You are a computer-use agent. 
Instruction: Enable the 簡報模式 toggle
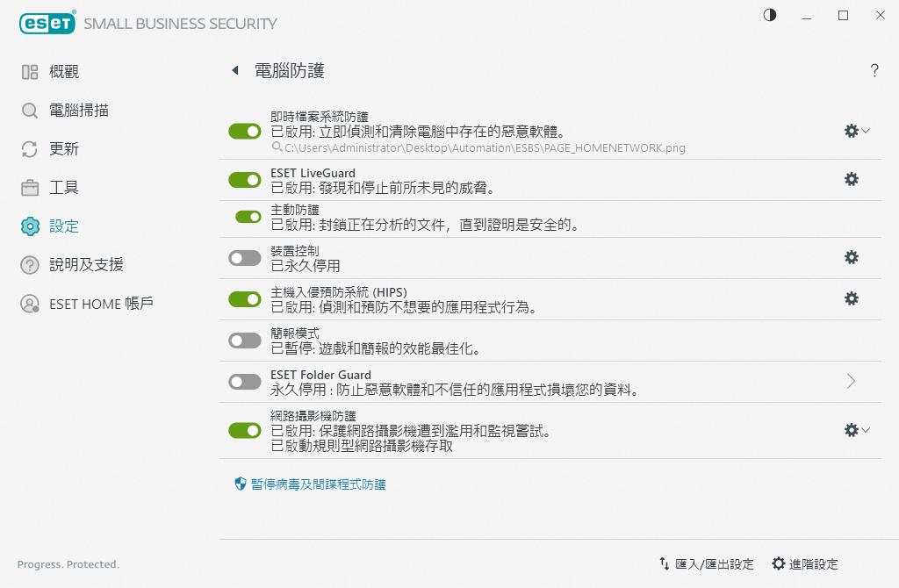point(245,341)
